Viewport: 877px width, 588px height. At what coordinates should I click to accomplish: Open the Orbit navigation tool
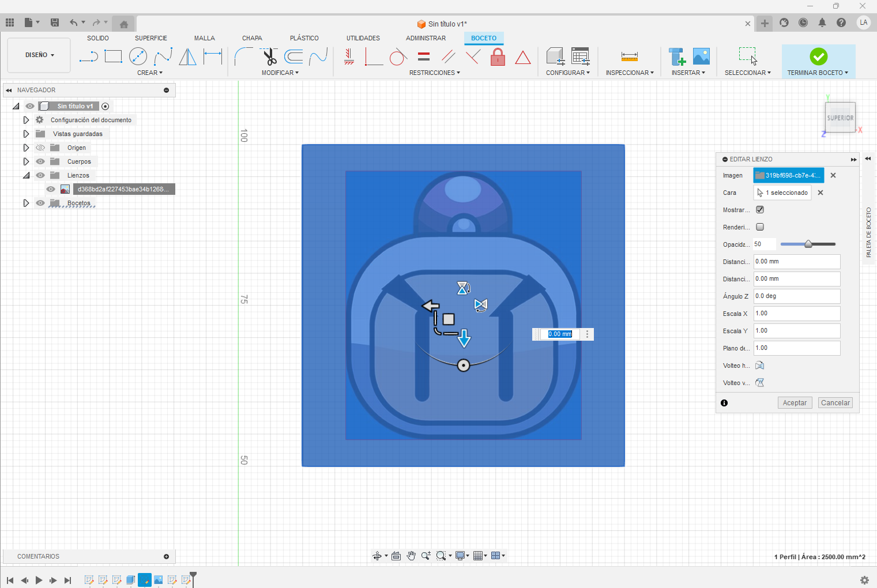coord(377,556)
